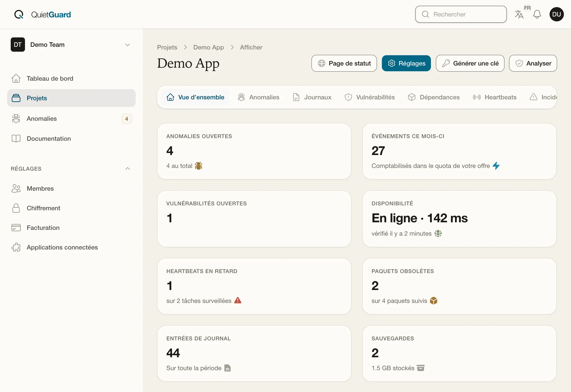This screenshot has width=571, height=392.
Task: Click the Entrées de journal value 44
Action: tap(173, 353)
